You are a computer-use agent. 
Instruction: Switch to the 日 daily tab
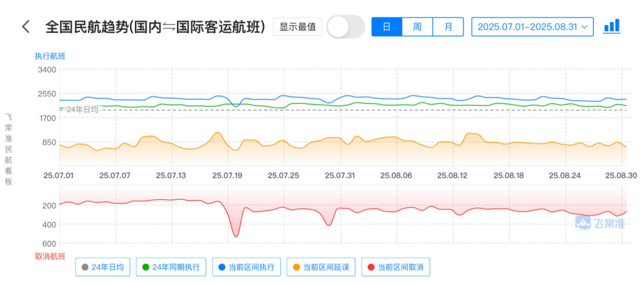pyautogui.click(x=386, y=27)
